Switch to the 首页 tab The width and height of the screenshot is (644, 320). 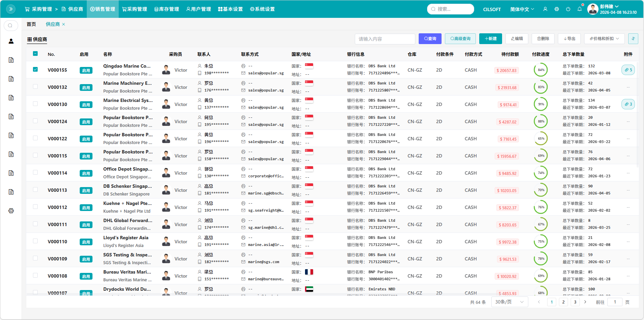pos(31,24)
